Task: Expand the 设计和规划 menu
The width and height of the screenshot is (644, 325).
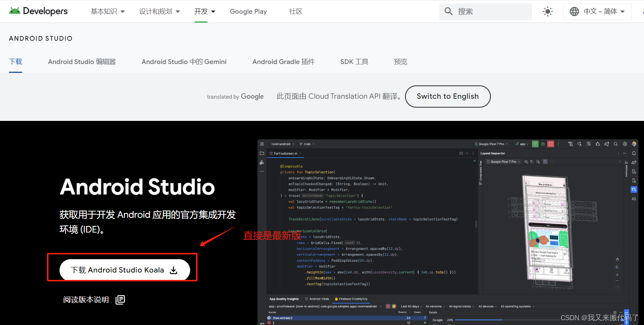Action: (x=159, y=11)
